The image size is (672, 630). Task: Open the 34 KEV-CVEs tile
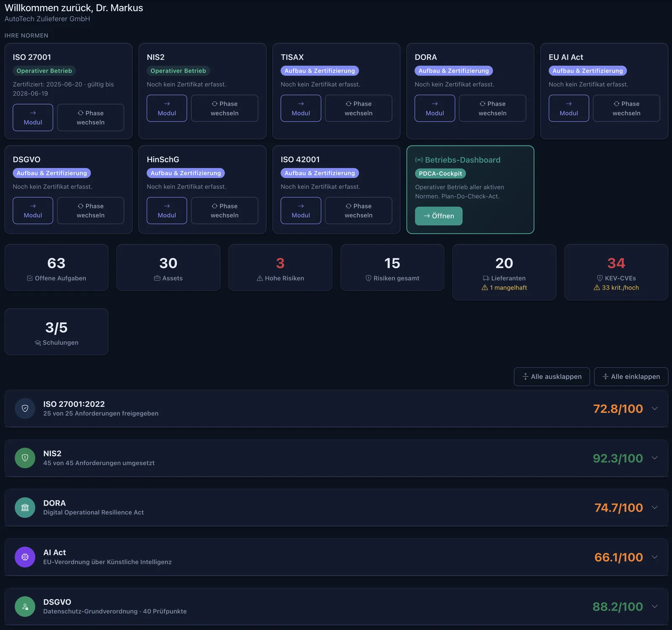616,272
